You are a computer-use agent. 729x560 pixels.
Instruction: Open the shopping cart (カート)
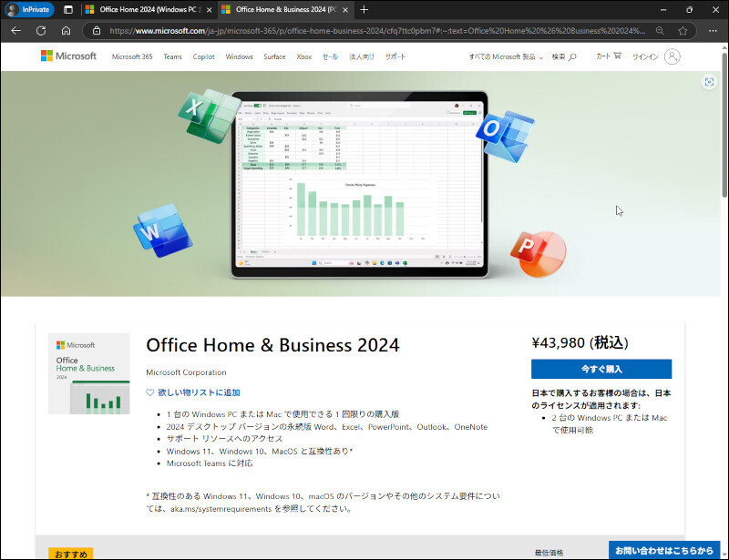pos(609,56)
